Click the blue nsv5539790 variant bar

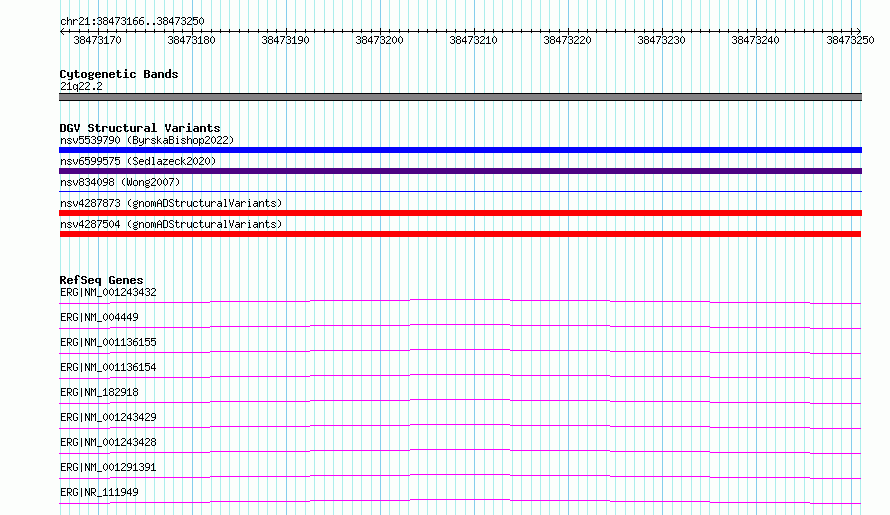click(460, 150)
